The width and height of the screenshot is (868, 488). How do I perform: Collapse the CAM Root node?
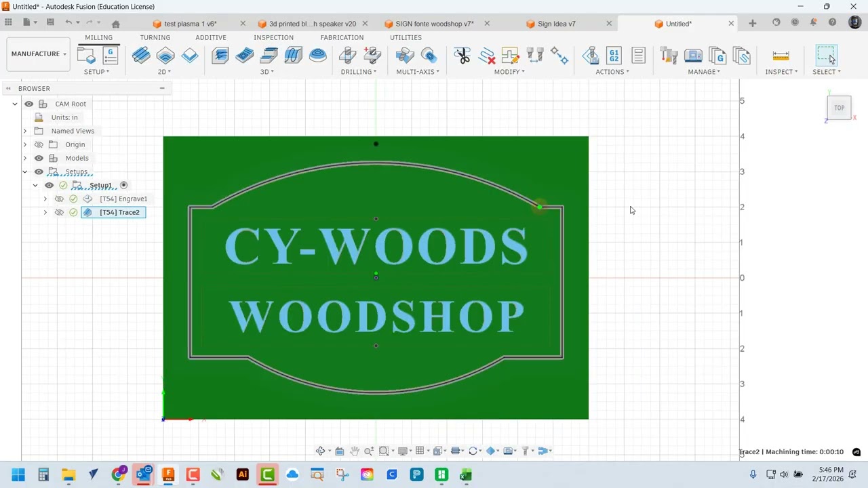[x=15, y=104]
